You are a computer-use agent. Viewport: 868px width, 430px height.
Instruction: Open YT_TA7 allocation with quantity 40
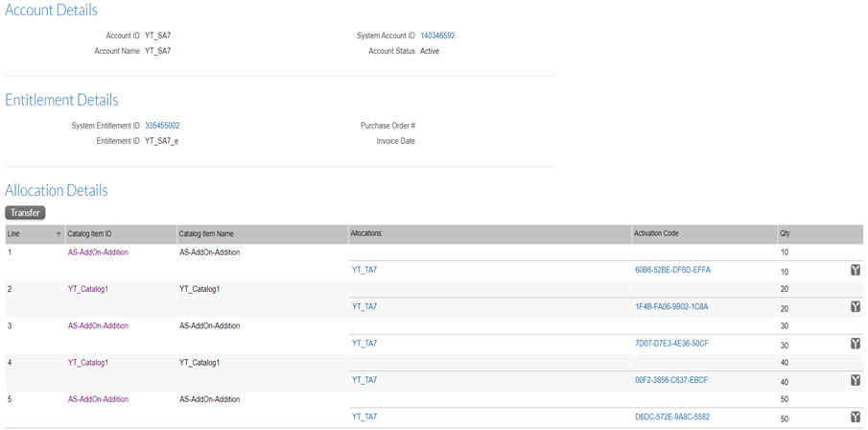click(x=364, y=380)
